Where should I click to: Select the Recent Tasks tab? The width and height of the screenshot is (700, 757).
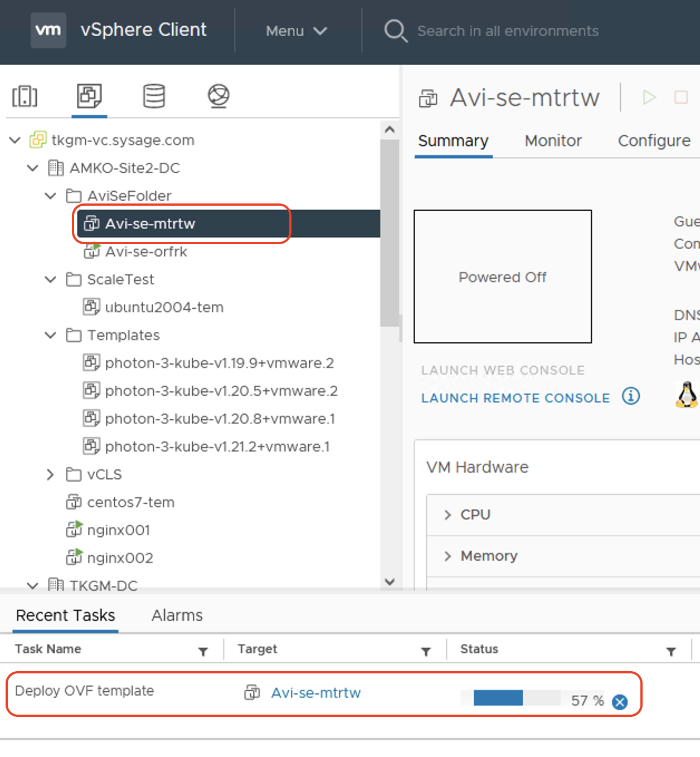click(x=65, y=615)
